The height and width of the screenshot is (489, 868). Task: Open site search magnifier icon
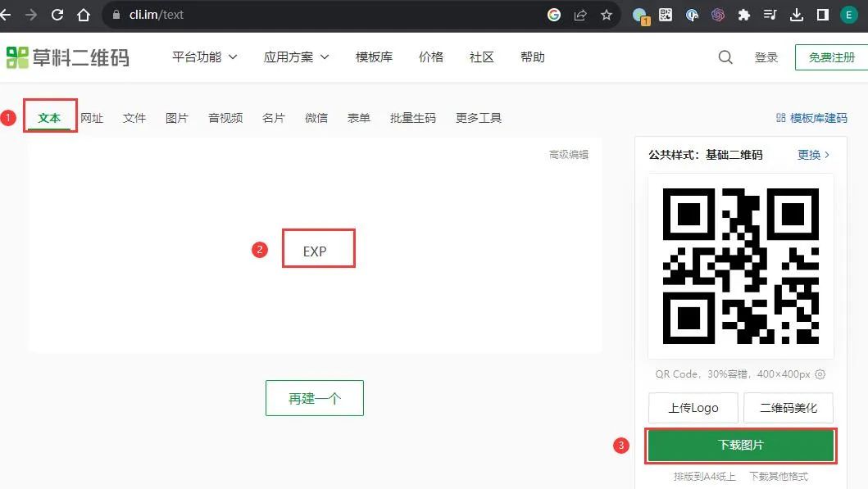725,57
